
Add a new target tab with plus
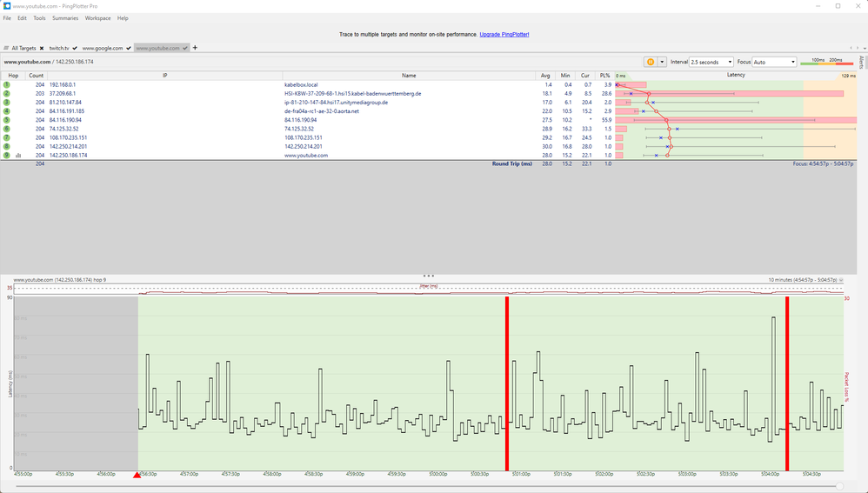[x=195, y=48]
